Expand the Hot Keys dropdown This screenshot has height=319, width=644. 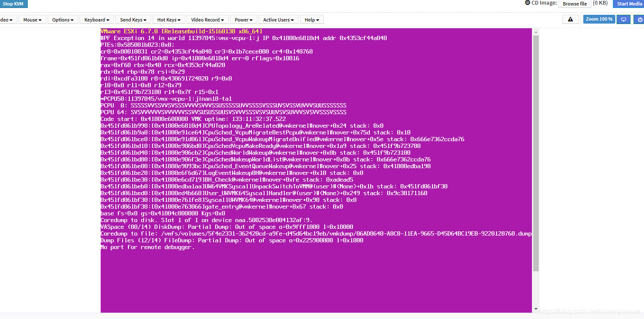coord(169,20)
